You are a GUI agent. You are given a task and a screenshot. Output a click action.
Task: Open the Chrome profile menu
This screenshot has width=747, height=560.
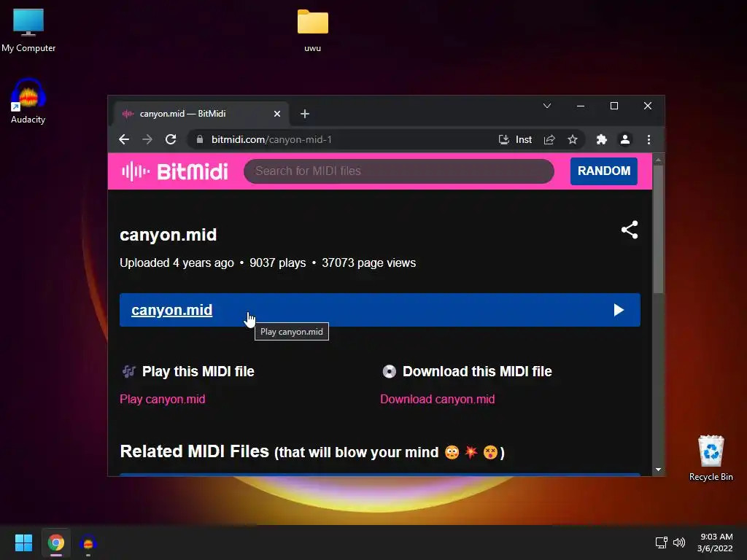click(625, 139)
